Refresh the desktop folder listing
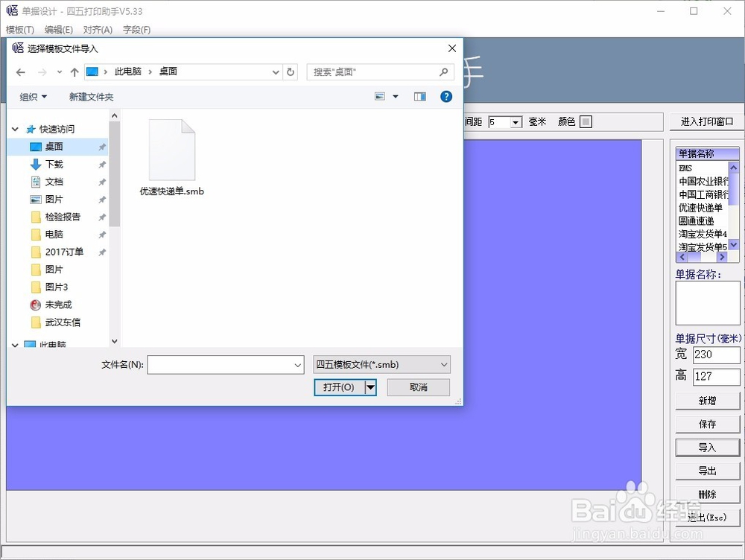Image resolution: width=745 pixels, height=560 pixels. coord(291,72)
